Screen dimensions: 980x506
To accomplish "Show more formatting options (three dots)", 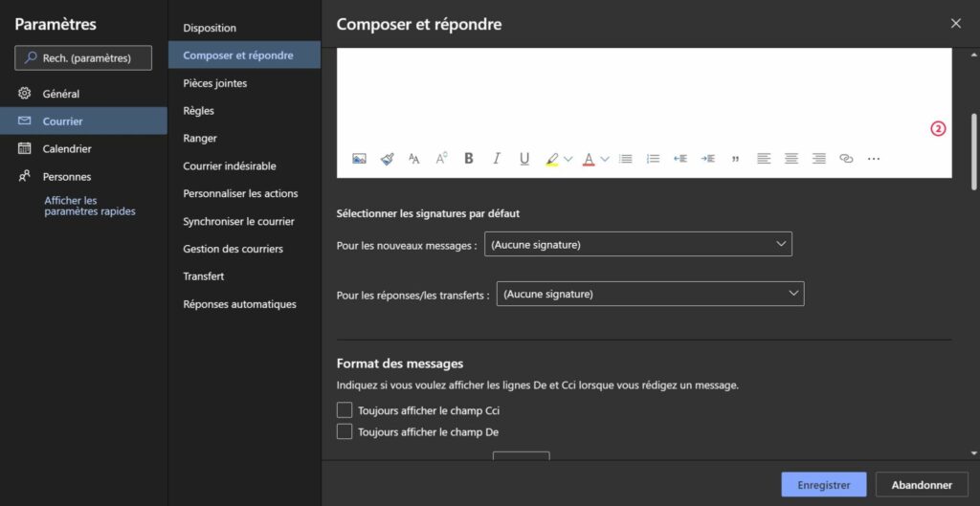I will pos(874,159).
